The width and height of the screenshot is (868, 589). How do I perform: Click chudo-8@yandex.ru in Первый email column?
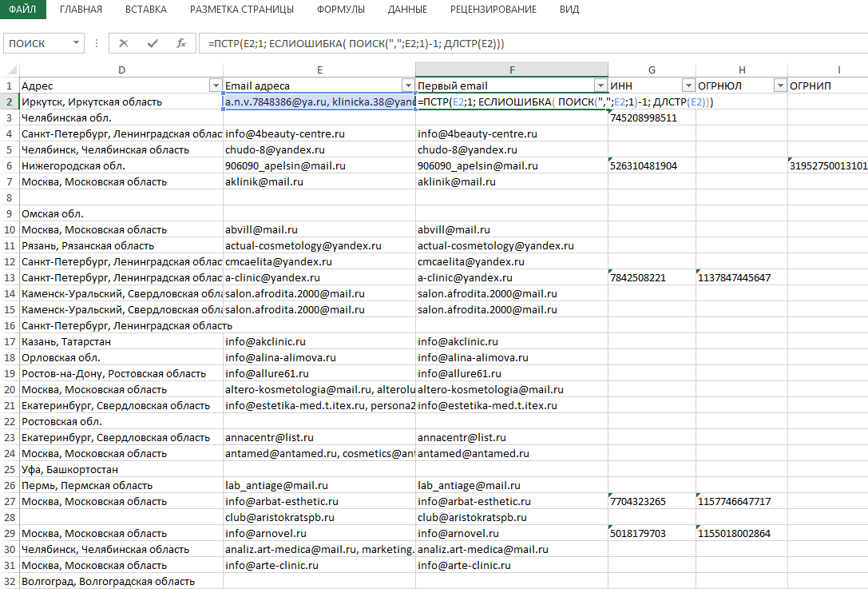pyautogui.click(x=512, y=149)
